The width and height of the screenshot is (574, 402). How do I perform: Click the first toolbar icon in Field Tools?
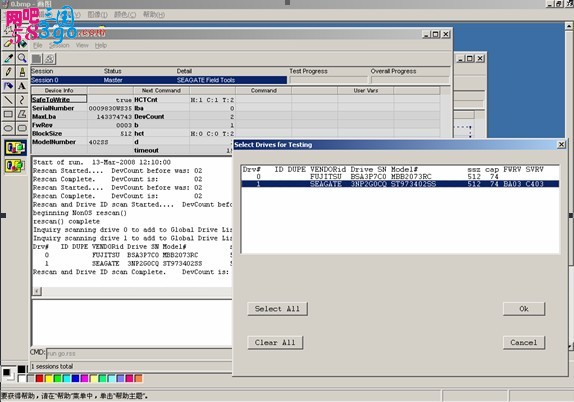coord(37,59)
